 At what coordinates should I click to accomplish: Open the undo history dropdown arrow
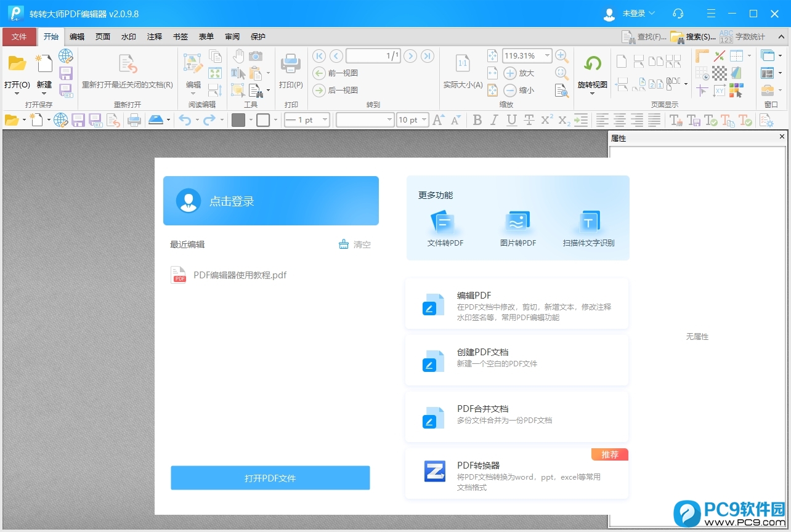(x=197, y=120)
